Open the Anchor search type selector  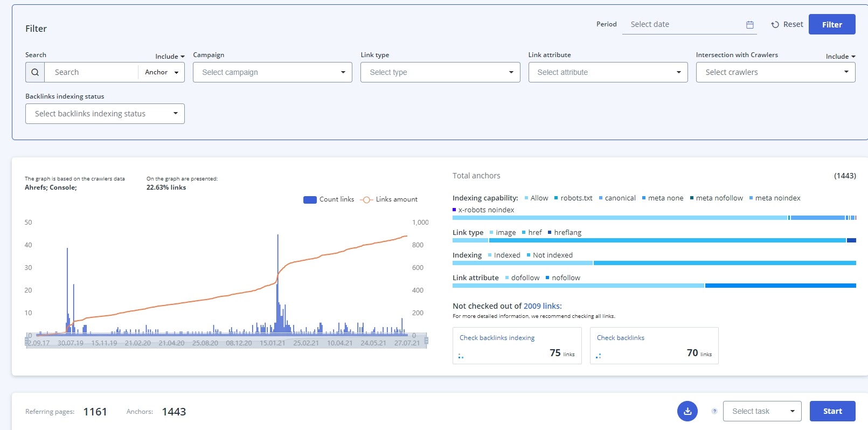[x=161, y=72]
